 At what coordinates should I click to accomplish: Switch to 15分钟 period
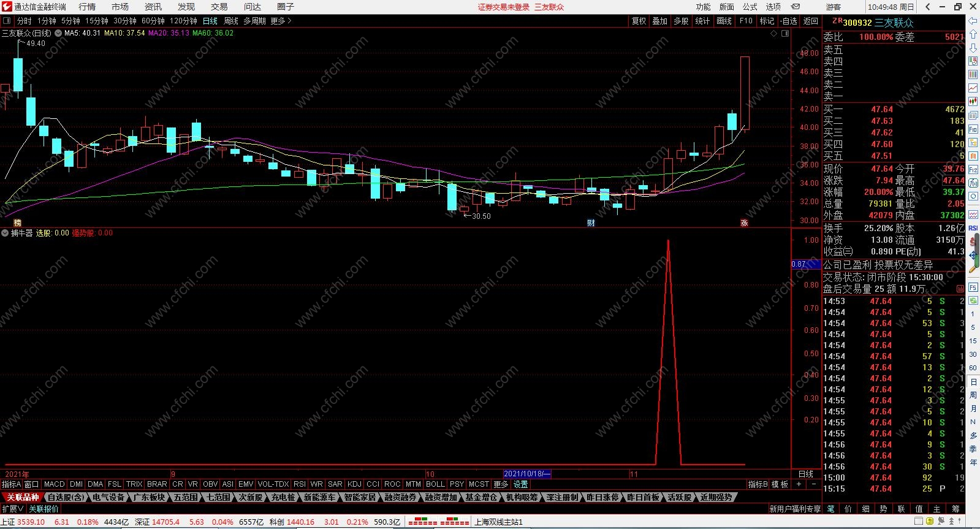point(96,21)
